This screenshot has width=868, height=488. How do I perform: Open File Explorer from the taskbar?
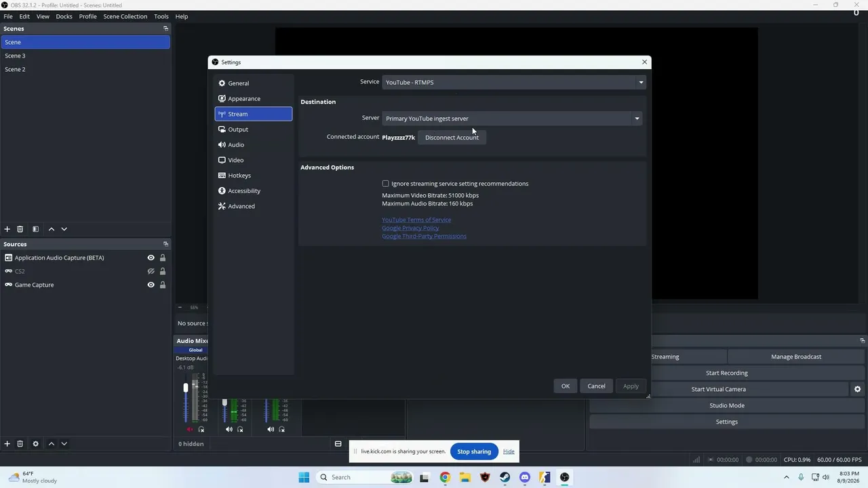pos(465,477)
